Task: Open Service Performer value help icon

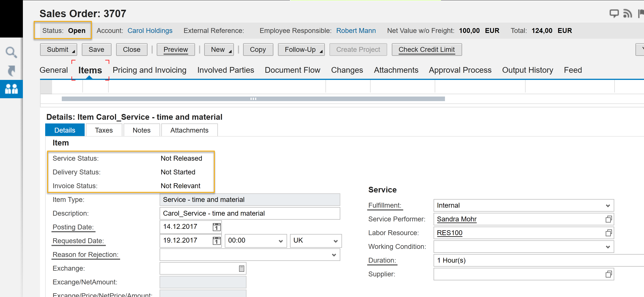Action: (609, 219)
